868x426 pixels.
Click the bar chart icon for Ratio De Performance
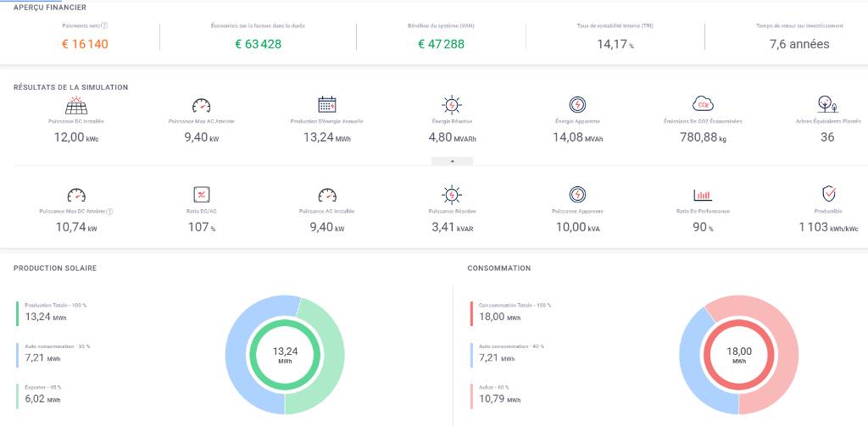703,194
